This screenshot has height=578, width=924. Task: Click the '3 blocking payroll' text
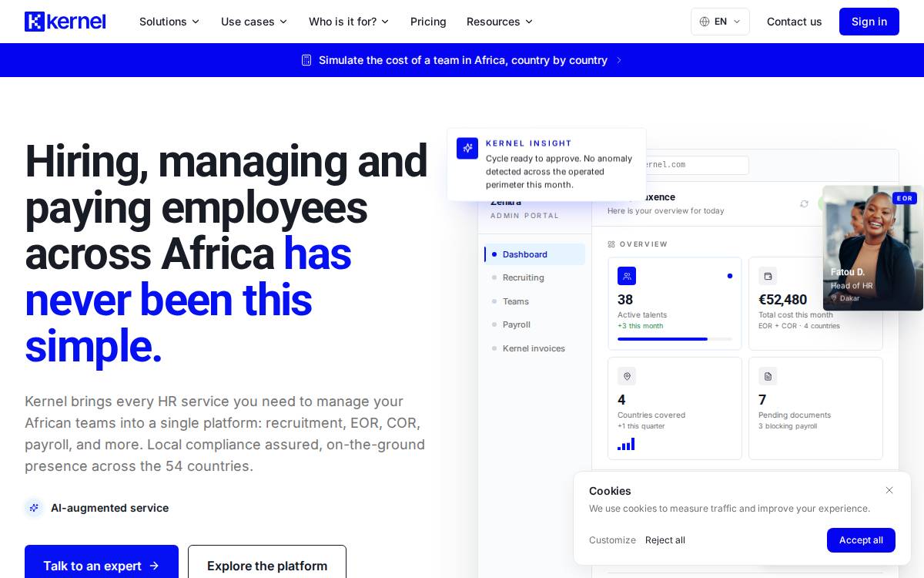(x=788, y=426)
